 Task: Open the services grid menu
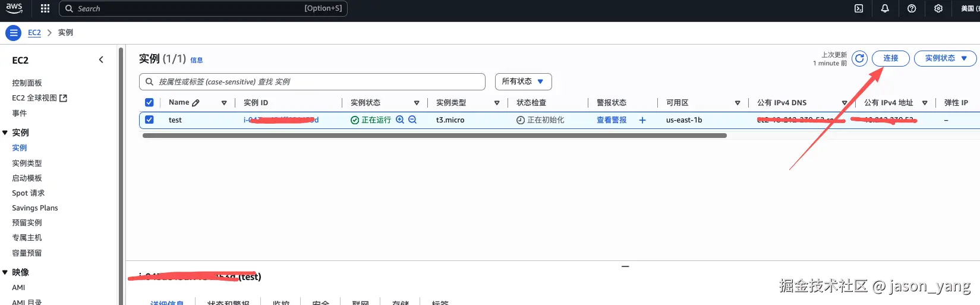[45, 8]
